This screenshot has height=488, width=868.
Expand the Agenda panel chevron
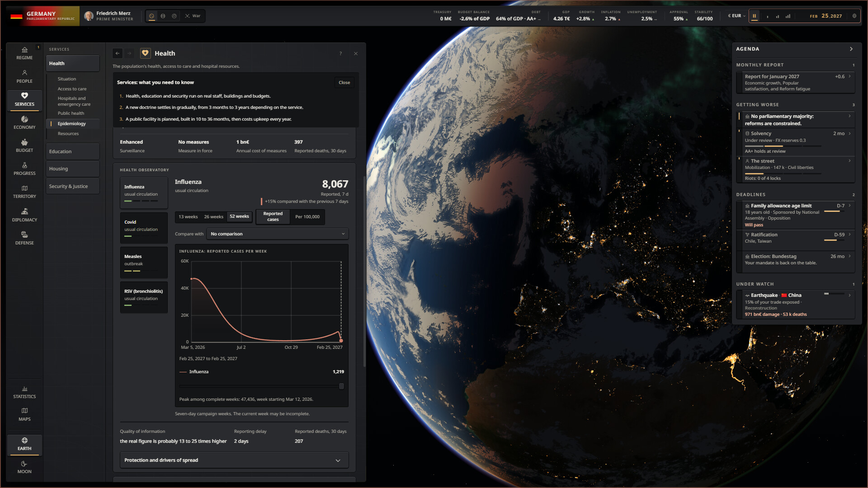851,49
